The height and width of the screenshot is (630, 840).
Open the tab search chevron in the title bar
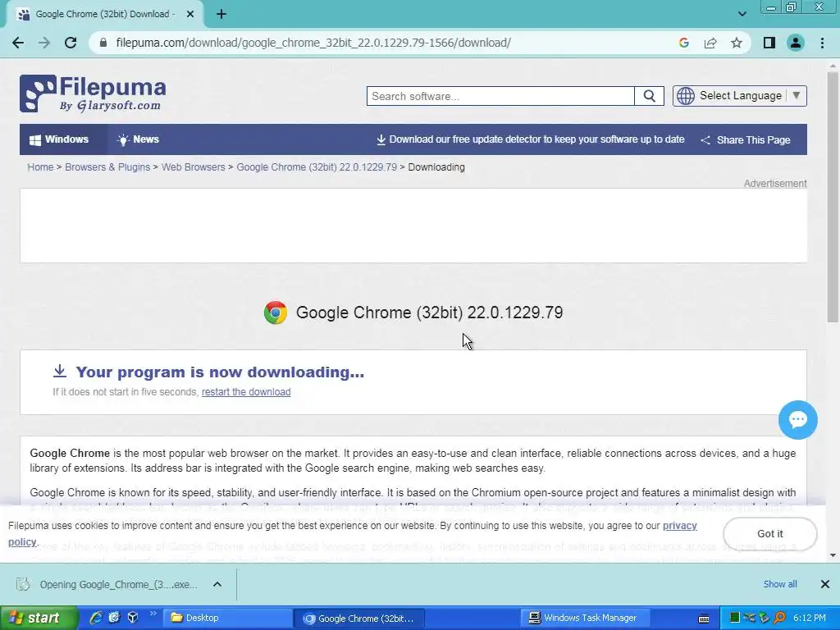(x=742, y=15)
